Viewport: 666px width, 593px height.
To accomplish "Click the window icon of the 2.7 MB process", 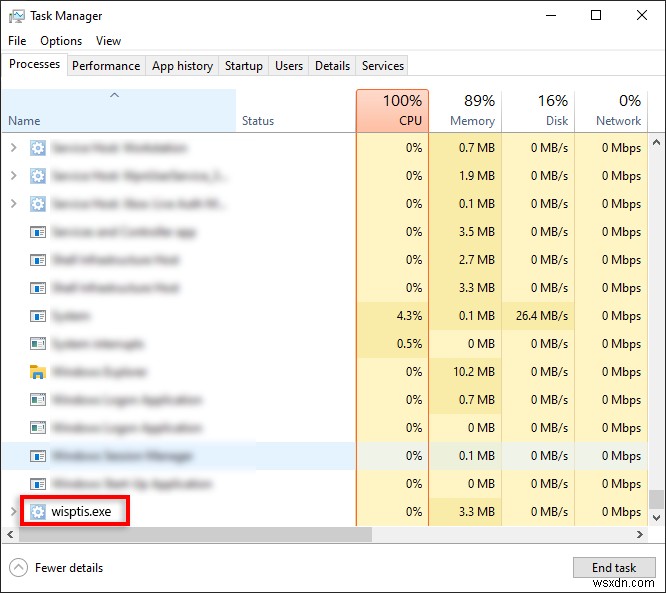I will pos(38,260).
